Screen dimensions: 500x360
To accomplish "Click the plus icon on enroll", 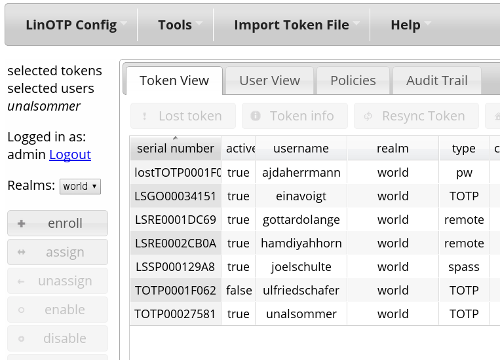I will 21,223.
